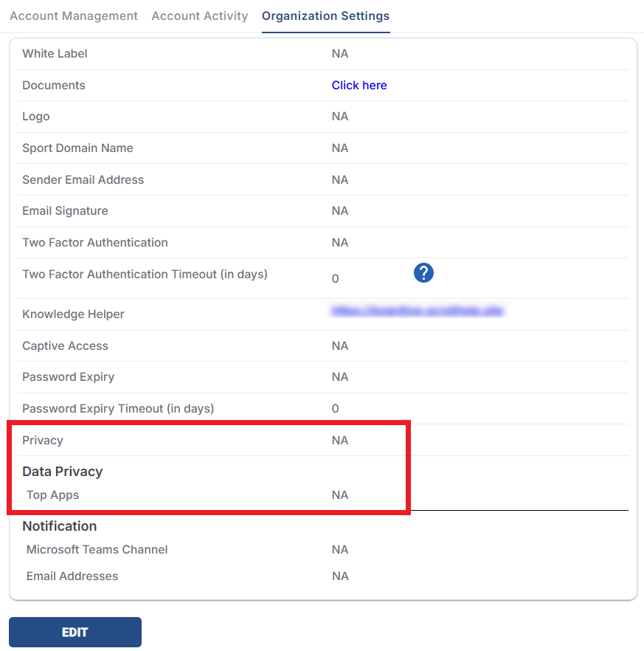This screenshot has width=644, height=651.
Task: Click the Sender Email Address label
Action: tap(83, 179)
